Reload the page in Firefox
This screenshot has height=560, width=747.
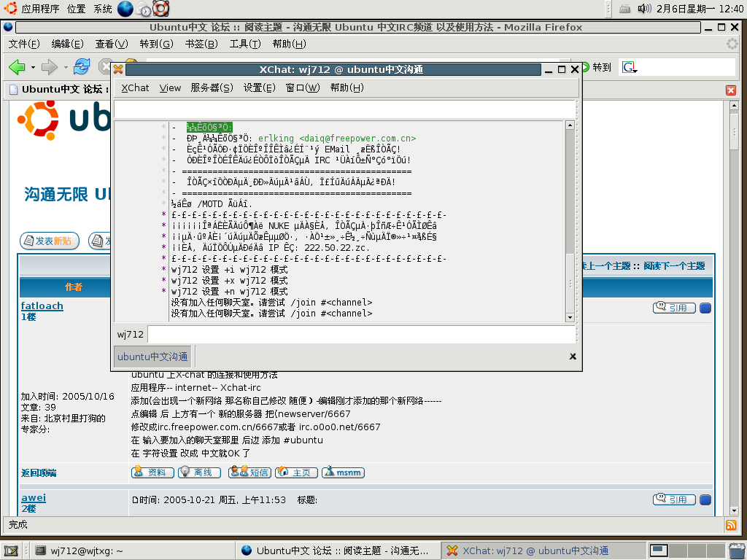pos(82,66)
